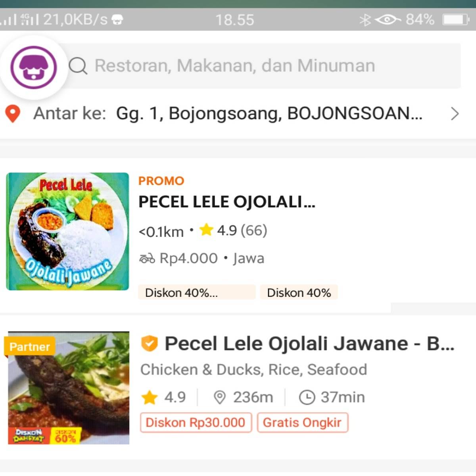Toggle the PROMO label on the first listing
The image size is (476, 476).
(x=160, y=181)
